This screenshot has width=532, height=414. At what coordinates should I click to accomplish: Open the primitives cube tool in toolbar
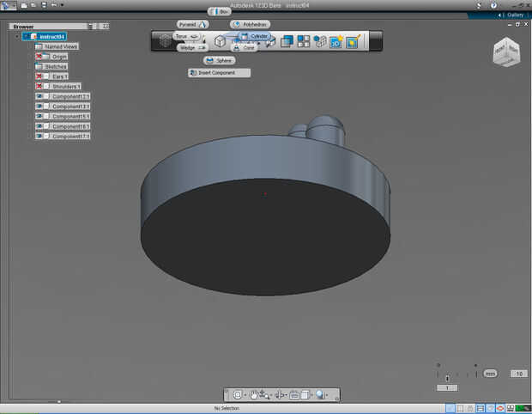click(x=220, y=41)
